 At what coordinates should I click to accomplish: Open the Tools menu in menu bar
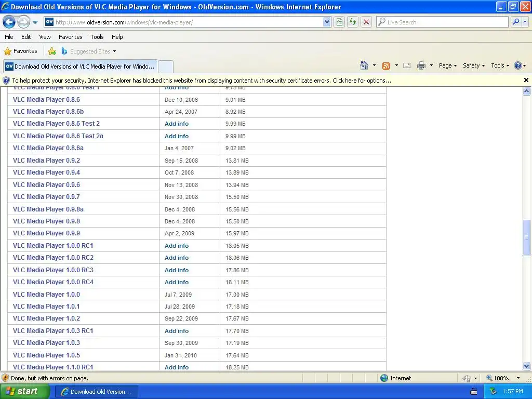click(x=97, y=37)
